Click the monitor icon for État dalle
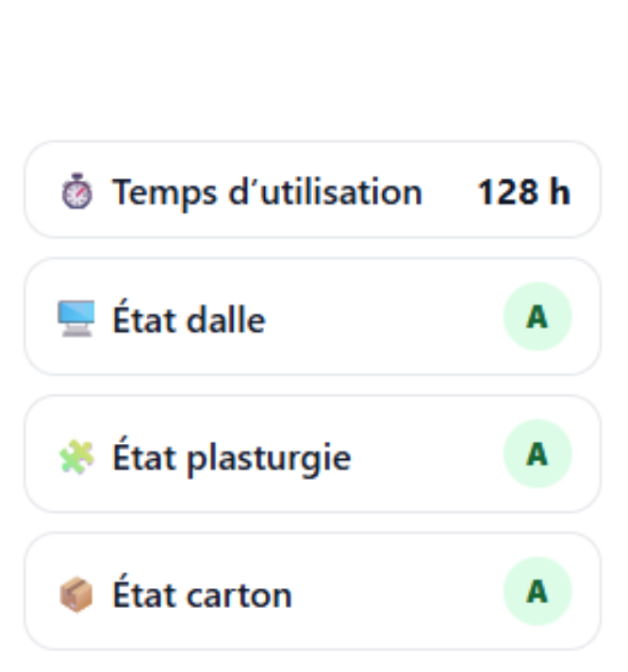628x672 pixels. coord(75,320)
